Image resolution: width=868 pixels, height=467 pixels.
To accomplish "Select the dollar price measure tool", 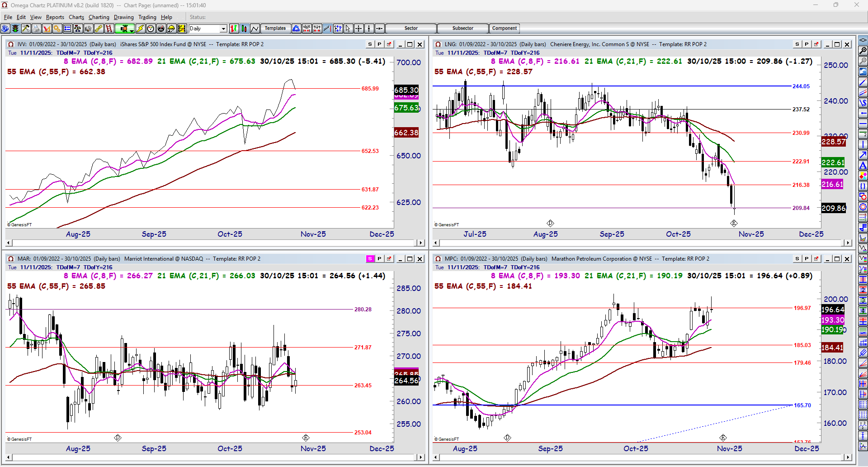I will pyautogui.click(x=863, y=103).
